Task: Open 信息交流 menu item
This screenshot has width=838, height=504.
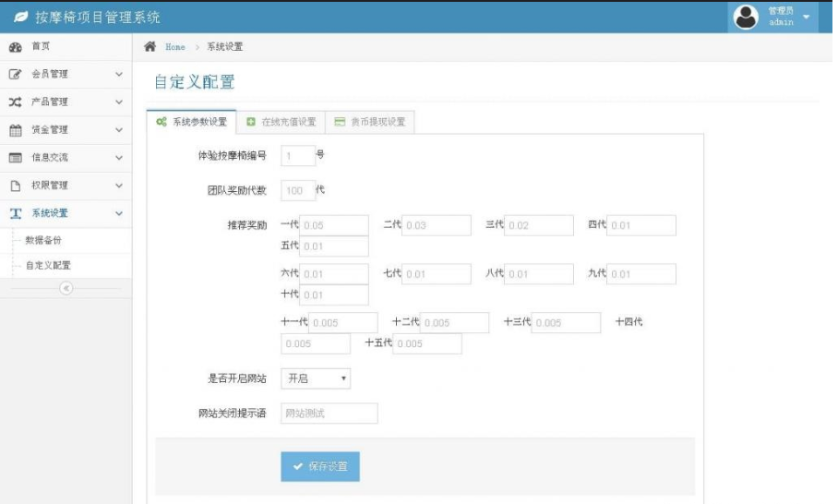Action: coord(66,158)
